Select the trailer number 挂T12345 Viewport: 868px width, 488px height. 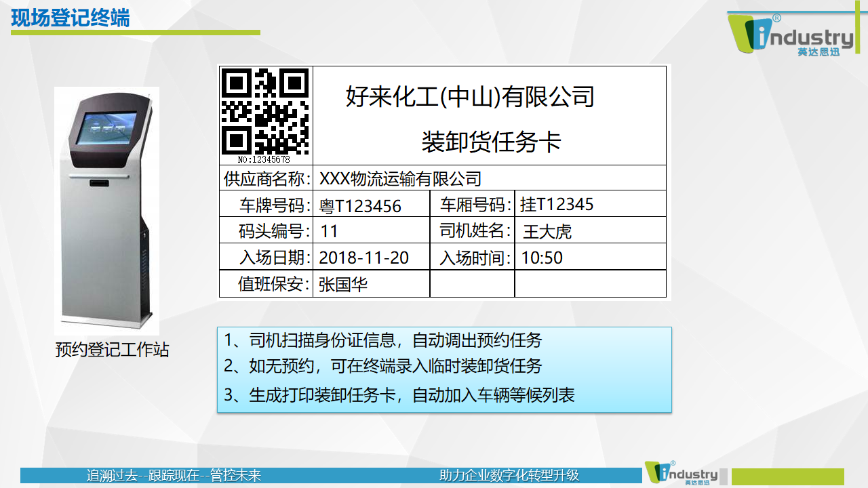click(557, 204)
